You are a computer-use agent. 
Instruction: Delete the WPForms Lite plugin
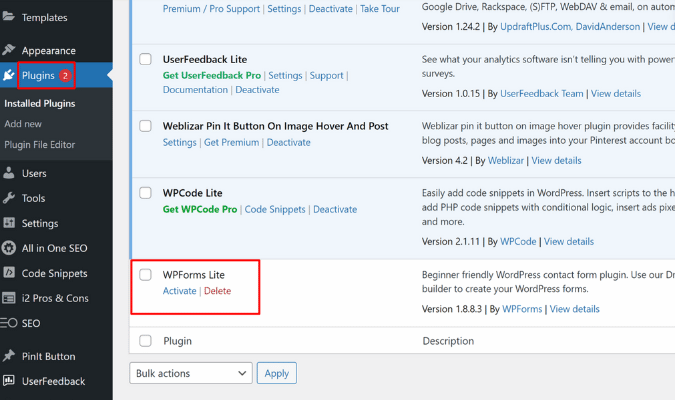[x=217, y=291]
